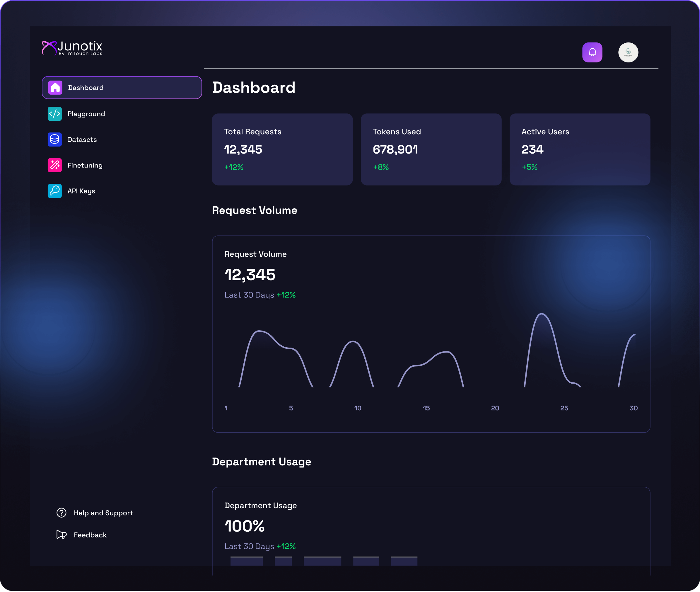Click the Junotix butterfly logo
The image size is (700, 592).
click(x=49, y=48)
